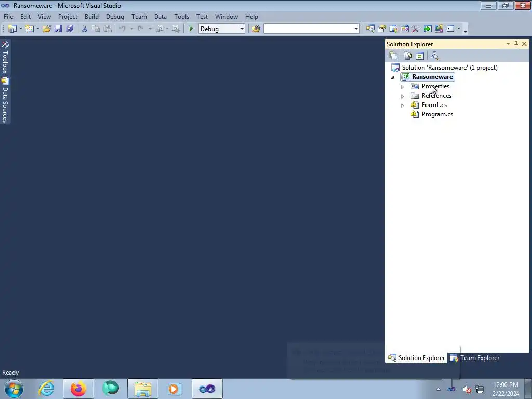The image size is (532, 399).
Task: Open Internet Explorer from the taskbar
Action: click(x=46, y=389)
